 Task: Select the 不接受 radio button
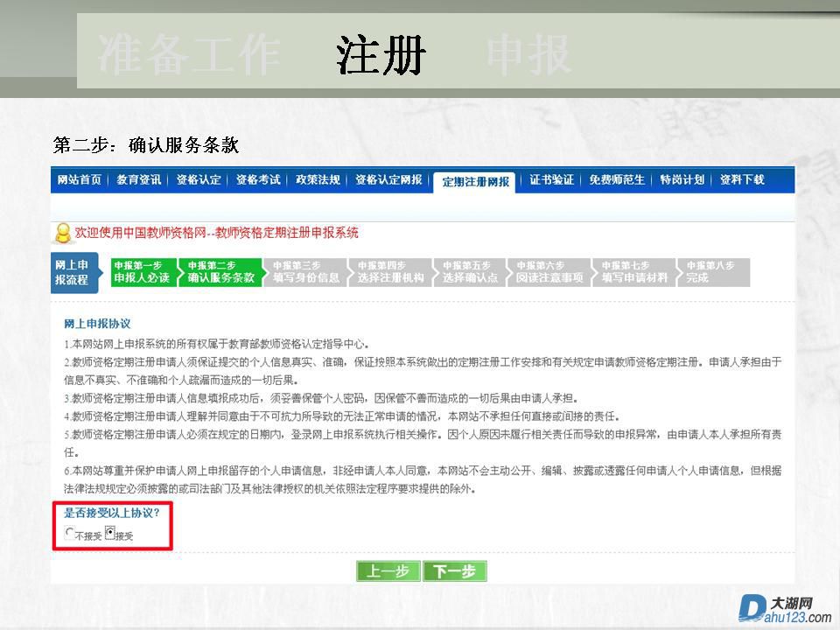70,533
